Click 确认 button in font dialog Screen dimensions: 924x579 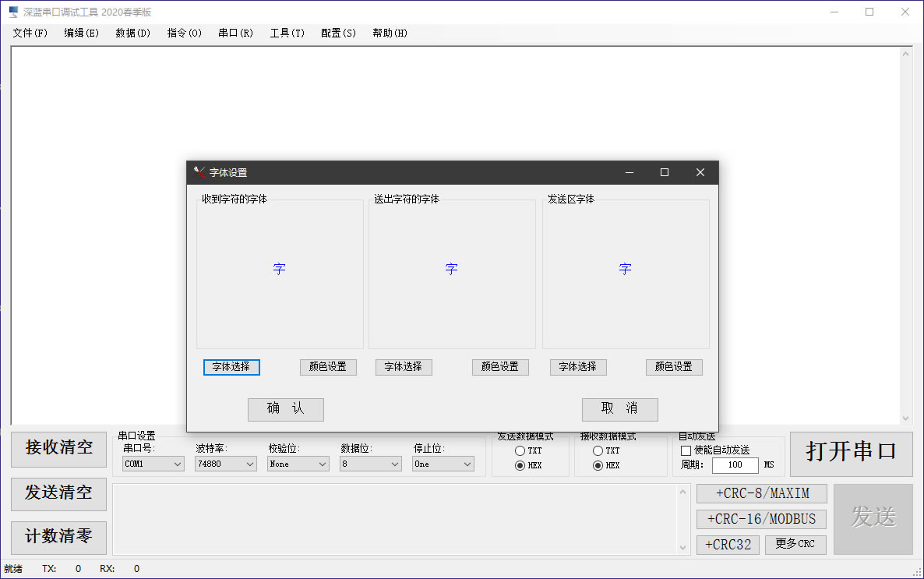[x=285, y=409]
